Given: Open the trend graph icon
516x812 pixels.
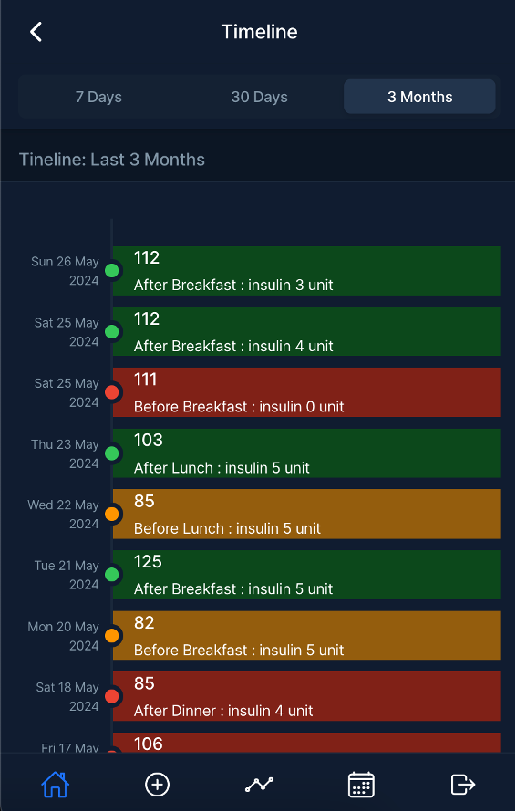Looking at the screenshot, I should click(x=259, y=784).
